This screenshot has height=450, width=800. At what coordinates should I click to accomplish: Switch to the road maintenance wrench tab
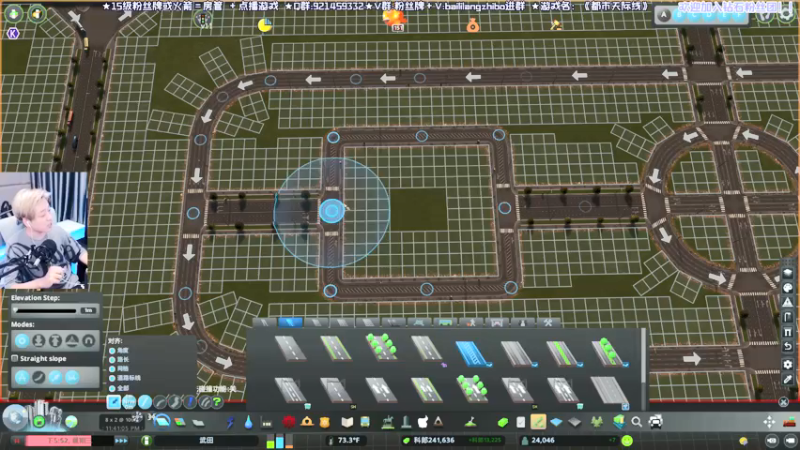(x=548, y=322)
